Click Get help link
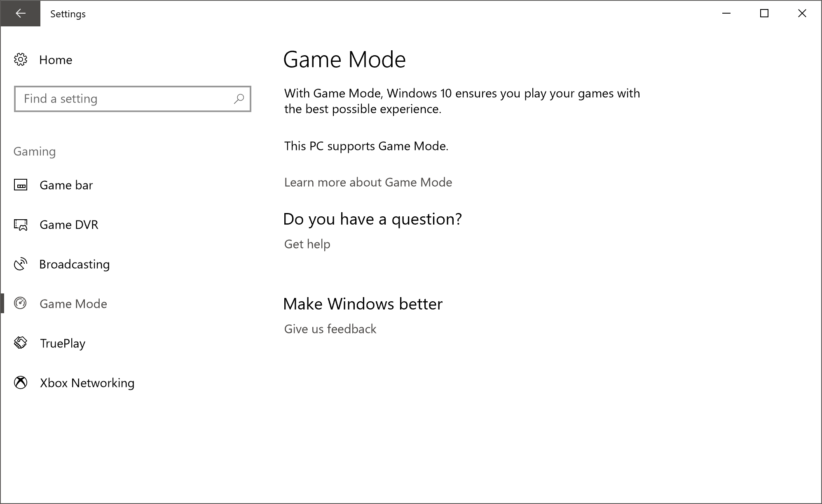The height and width of the screenshot is (504, 822). pyautogui.click(x=307, y=244)
